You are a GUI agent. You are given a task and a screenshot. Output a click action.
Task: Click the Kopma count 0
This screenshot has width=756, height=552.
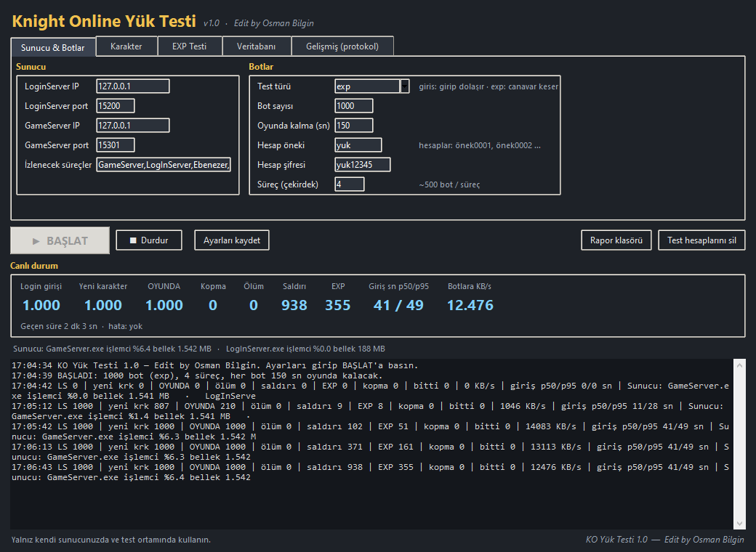tap(212, 305)
